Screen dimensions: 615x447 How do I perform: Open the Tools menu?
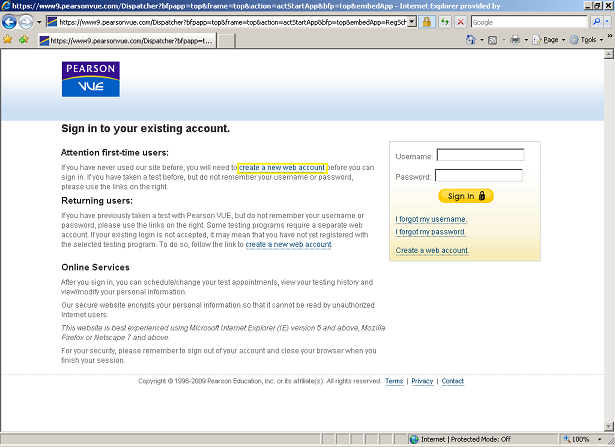586,40
